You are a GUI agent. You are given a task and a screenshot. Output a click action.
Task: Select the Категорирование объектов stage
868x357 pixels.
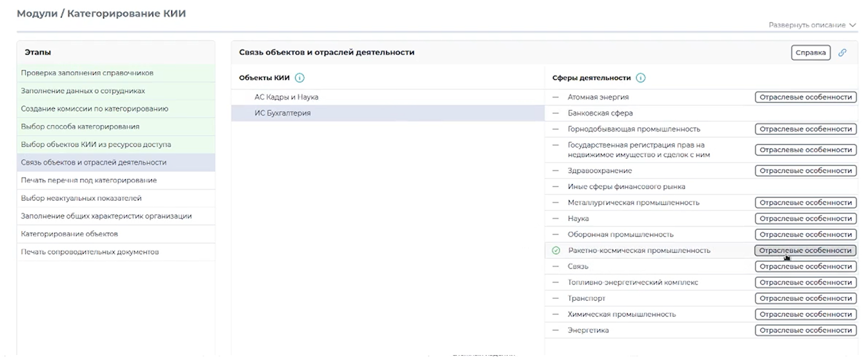(116, 234)
